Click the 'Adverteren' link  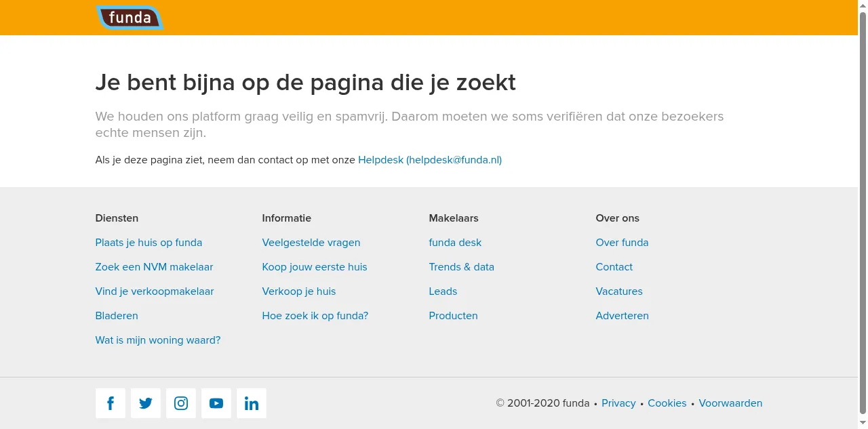(622, 316)
